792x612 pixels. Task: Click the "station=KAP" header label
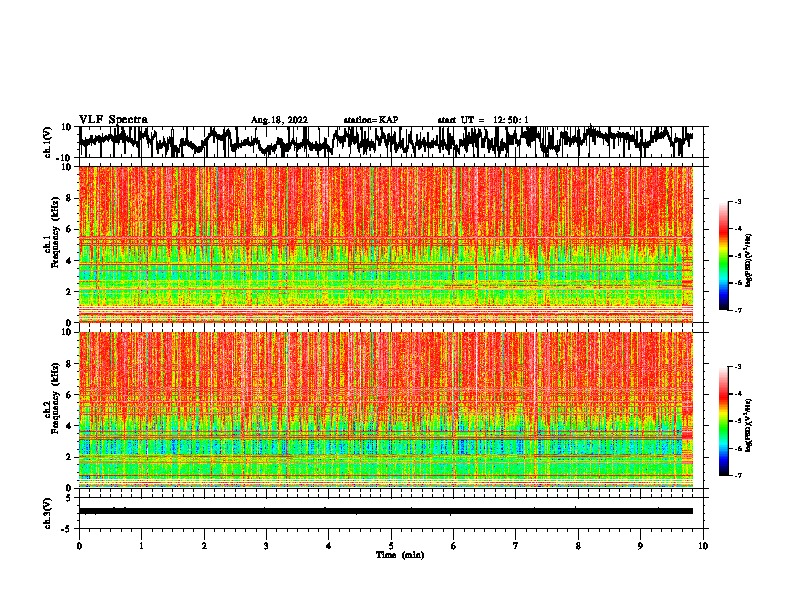click(370, 120)
